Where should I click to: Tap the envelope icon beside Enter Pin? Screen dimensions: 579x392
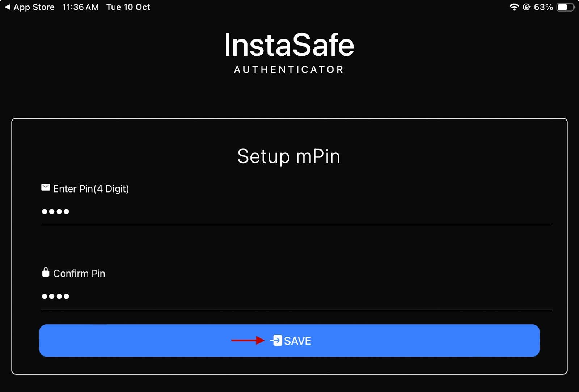point(46,187)
